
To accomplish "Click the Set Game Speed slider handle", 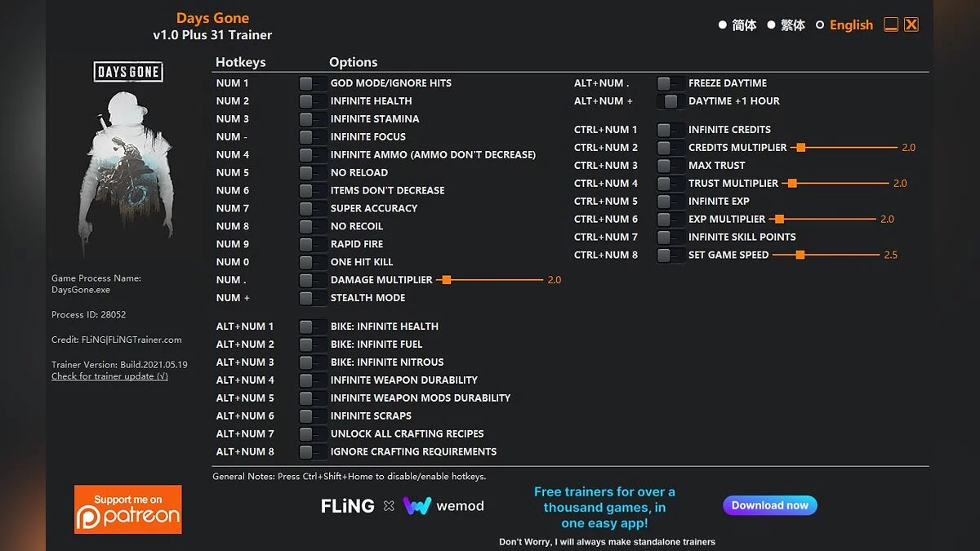I will (800, 256).
